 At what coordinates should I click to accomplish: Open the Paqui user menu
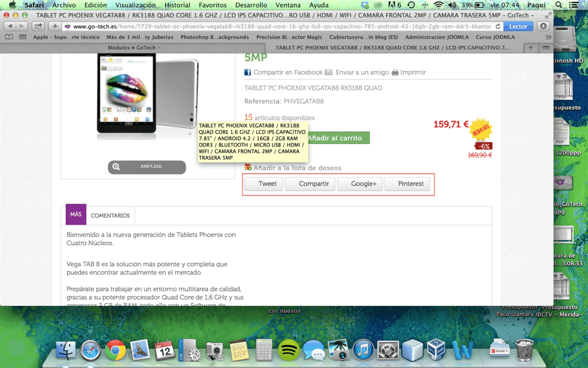(536, 5)
